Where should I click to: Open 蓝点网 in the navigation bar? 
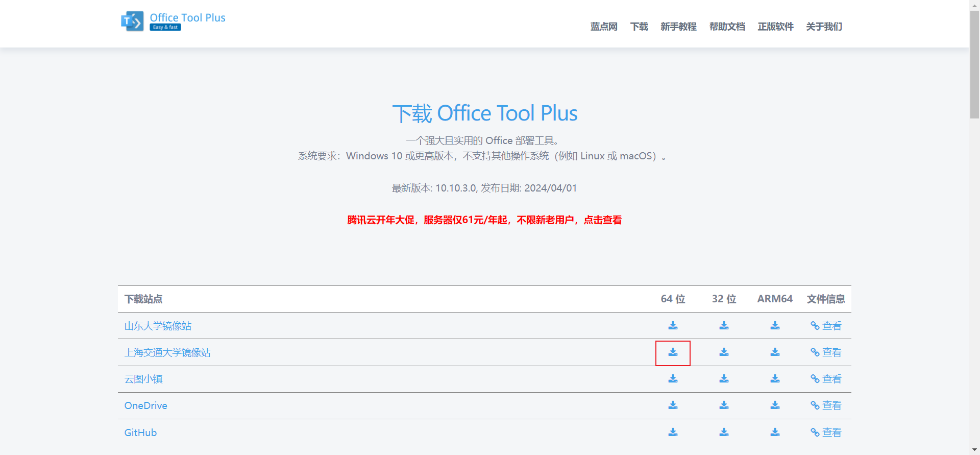[x=604, y=27]
